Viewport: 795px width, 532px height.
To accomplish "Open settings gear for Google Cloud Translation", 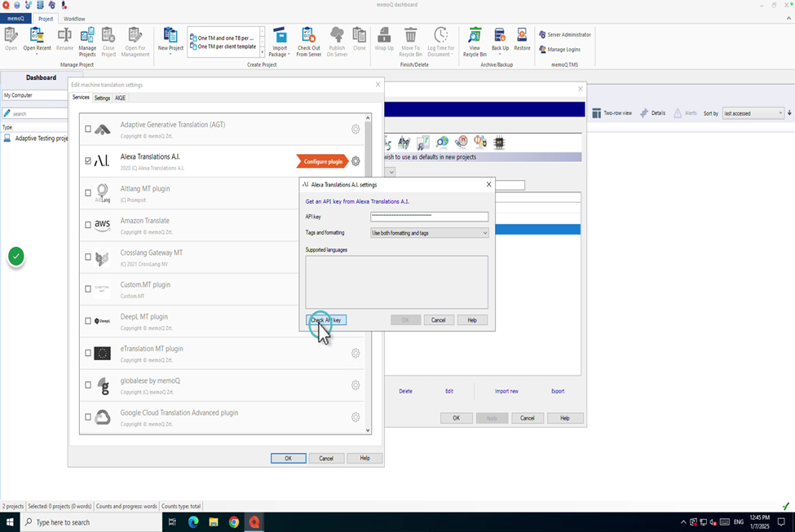I will 356,417.
